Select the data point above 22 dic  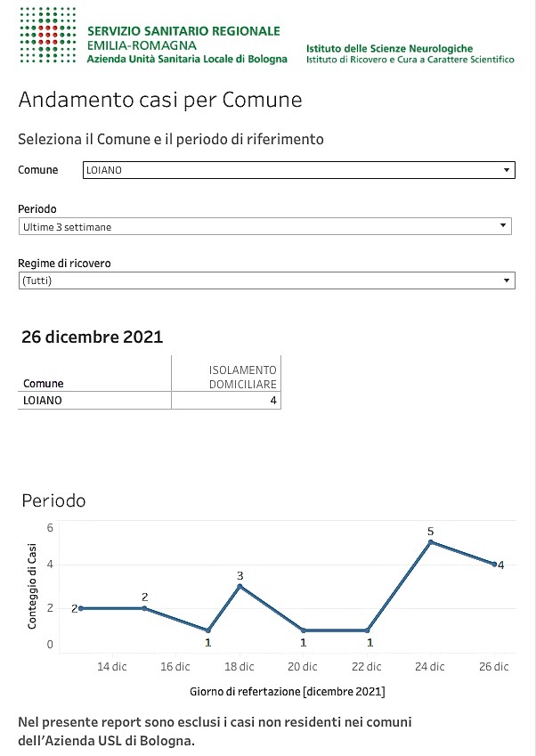coord(368,630)
